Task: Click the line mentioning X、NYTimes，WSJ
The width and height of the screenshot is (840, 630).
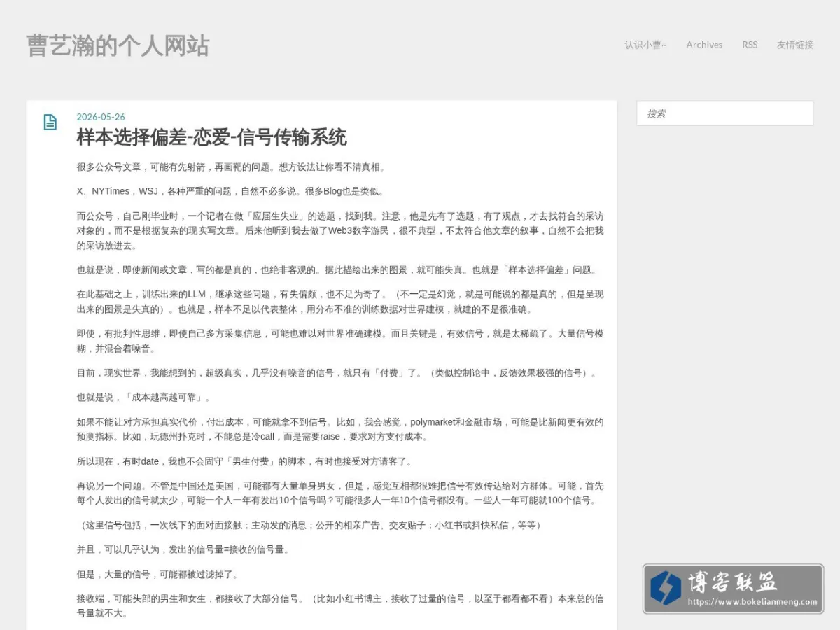Action: (x=230, y=191)
